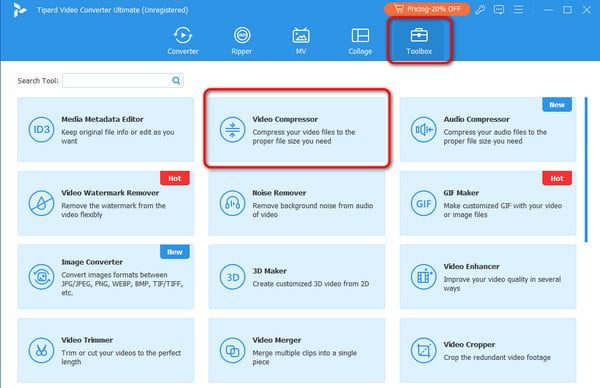Click "Compress your audio files" description

[x=495, y=137]
